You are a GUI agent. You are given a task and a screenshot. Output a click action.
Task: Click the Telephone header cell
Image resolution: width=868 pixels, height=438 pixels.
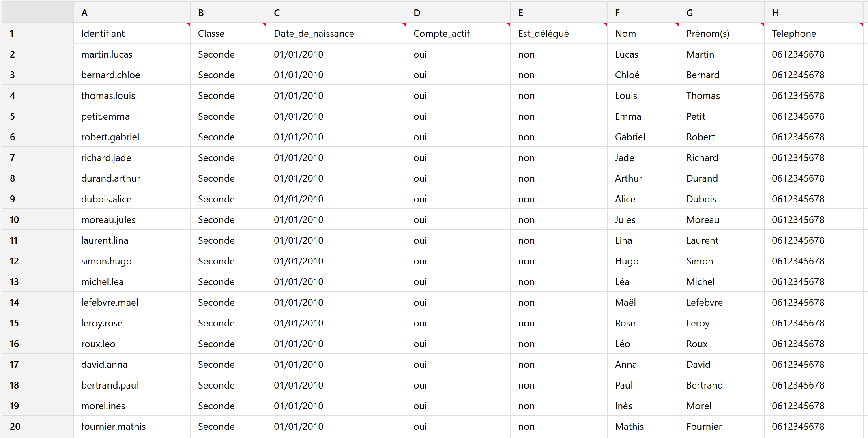point(814,33)
